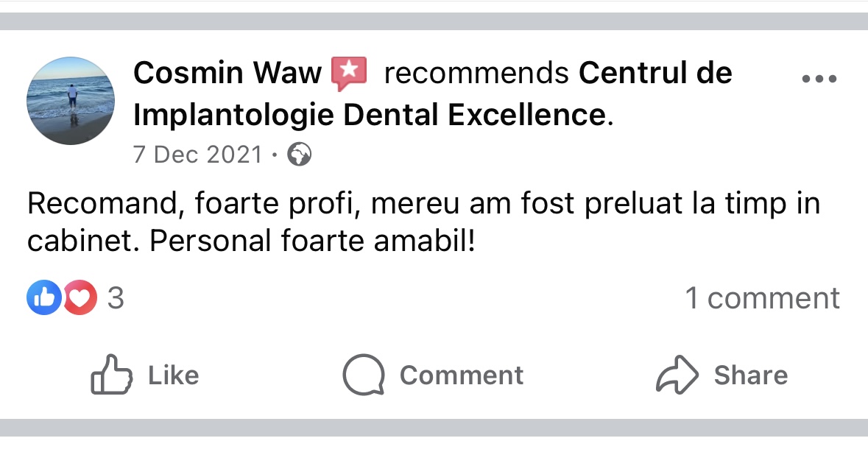Viewport: 868px width, 452px height.
Task: Click the blue thumbs-up reaction icon
Action: coord(44,297)
